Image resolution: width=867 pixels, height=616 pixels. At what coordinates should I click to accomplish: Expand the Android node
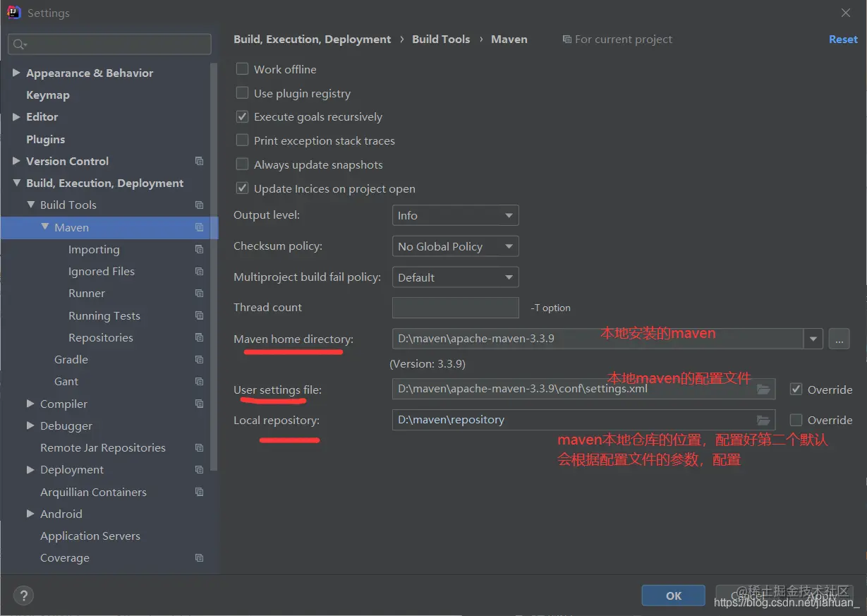click(x=30, y=514)
